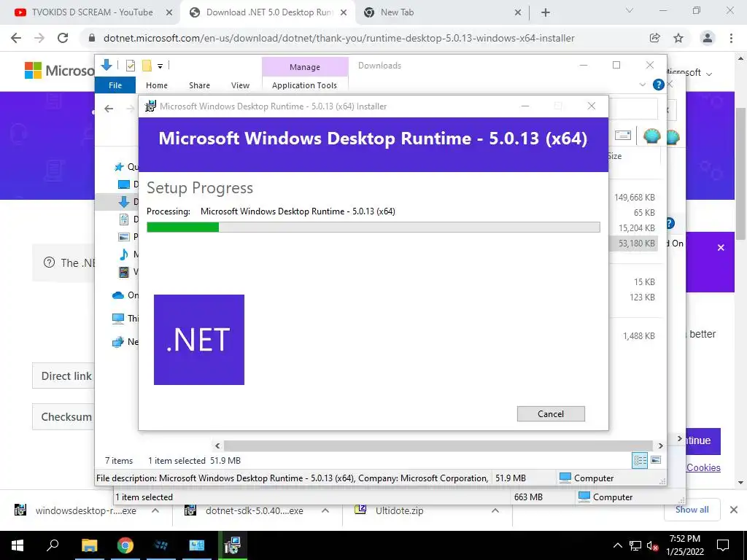
Task: Open the Cookies link on webpage
Action: click(703, 467)
